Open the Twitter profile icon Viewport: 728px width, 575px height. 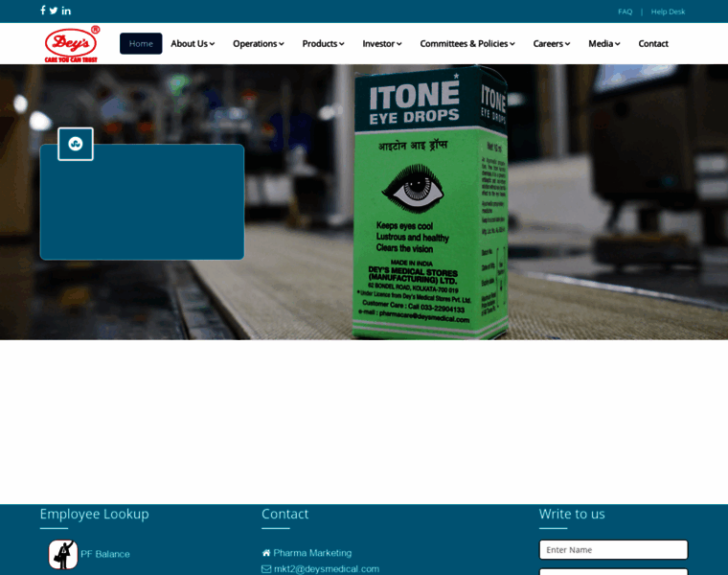tap(54, 11)
